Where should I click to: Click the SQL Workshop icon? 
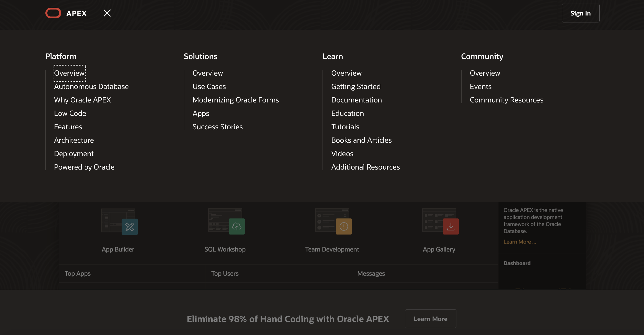226,222
